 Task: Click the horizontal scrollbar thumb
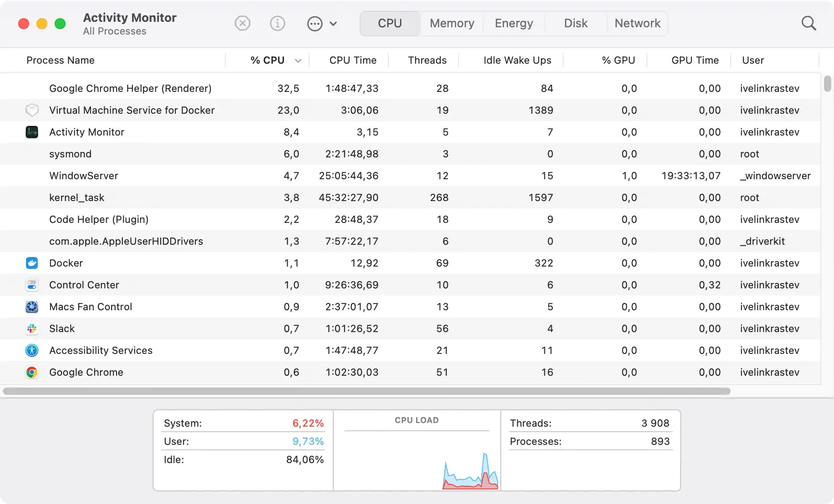click(366, 391)
